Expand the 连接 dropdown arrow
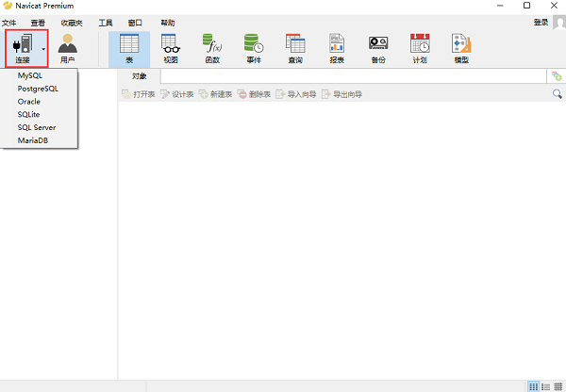 click(x=43, y=47)
